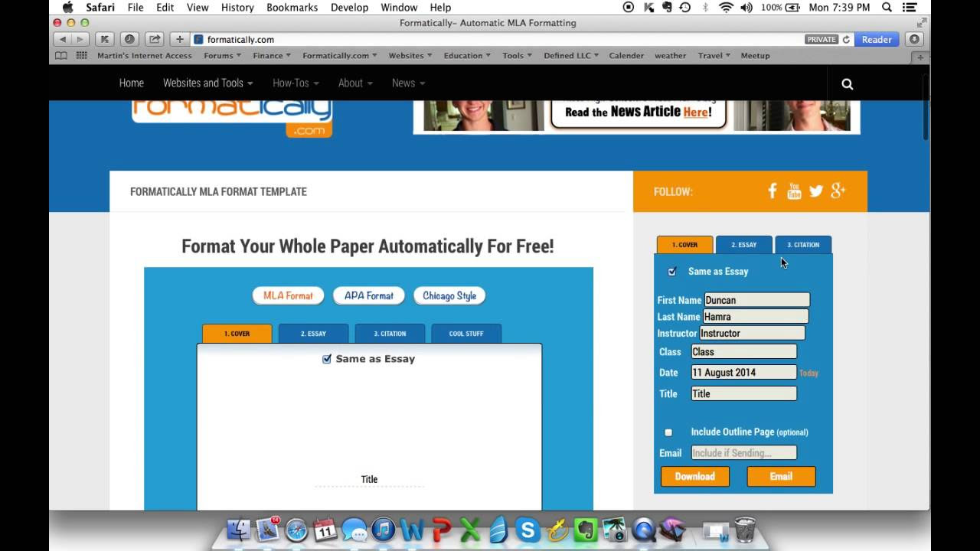
Task: Click Safari's forward navigation arrow
Action: click(x=80, y=39)
